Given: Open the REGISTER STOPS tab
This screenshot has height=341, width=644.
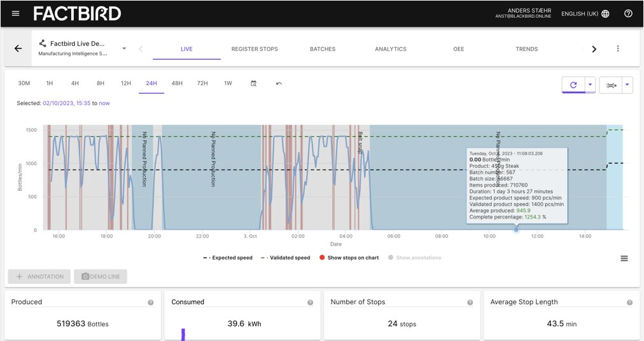Looking at the screenshot, I should point(255,49).
